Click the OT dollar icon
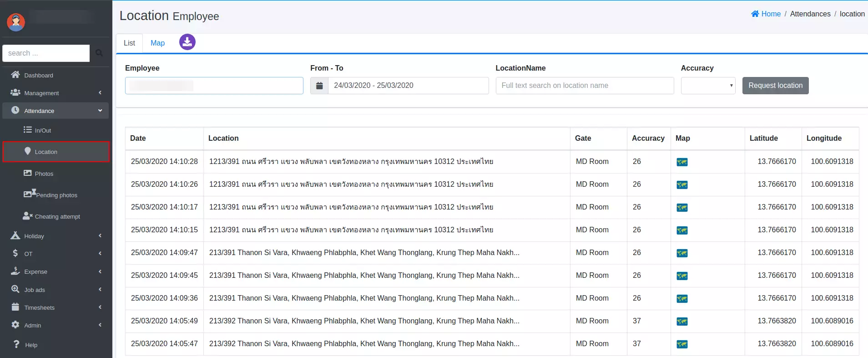The width and height of the screenshot is (868, 358). (15, 253)
